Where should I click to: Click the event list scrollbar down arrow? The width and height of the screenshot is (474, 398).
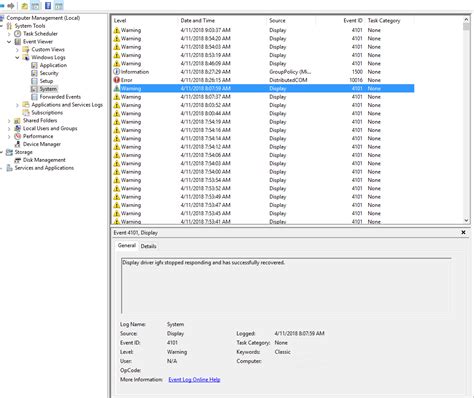[x=466, y=220]
